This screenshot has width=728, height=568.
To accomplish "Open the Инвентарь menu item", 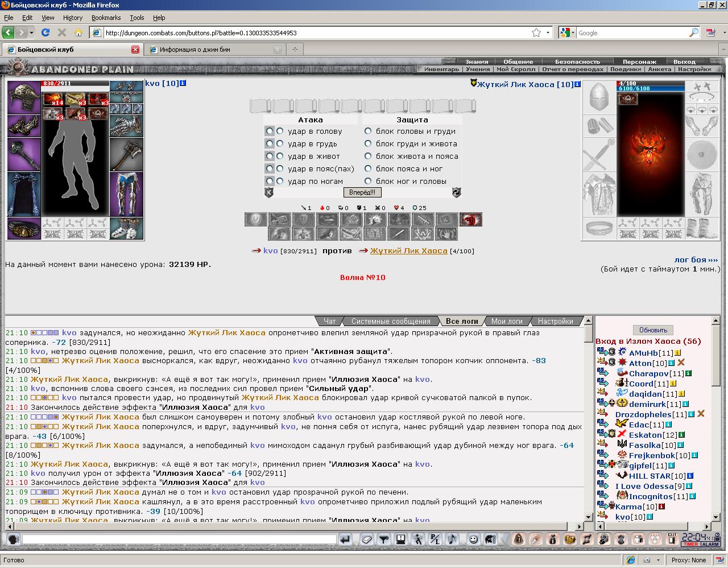I will (441, 69).
